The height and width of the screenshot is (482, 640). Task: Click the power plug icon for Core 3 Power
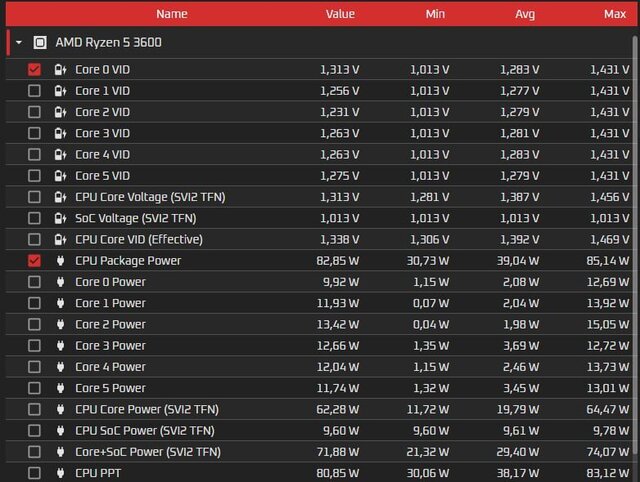click(x=59, y=346)
